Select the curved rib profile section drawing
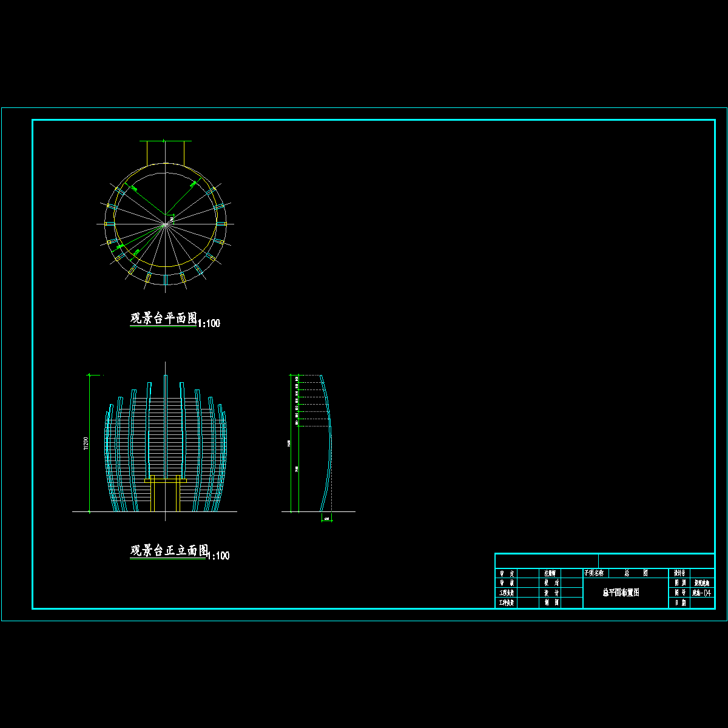The width and height of the screenshot is (728, 728). pyautogui.click(x=326, y=443)
